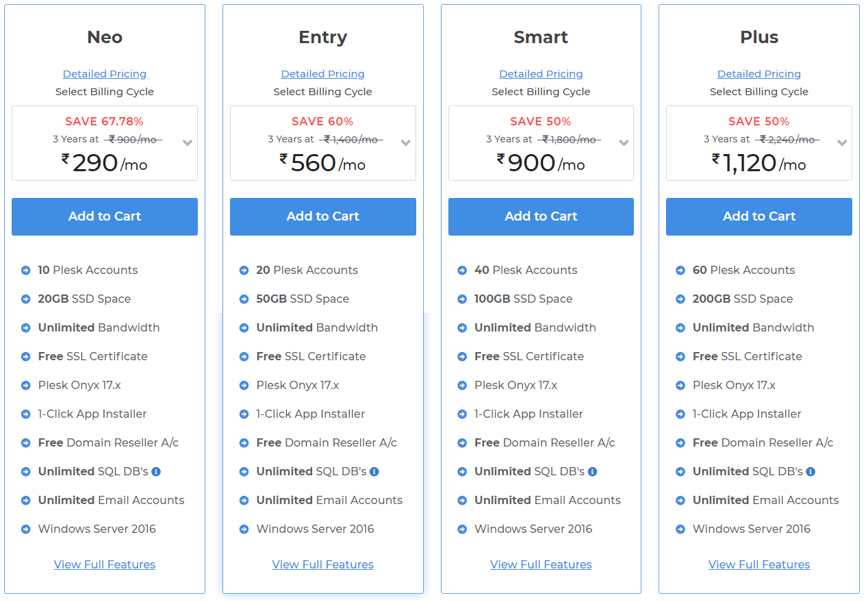Click bullet icon before Plus Windows Server 2016

tap(680, 529)
